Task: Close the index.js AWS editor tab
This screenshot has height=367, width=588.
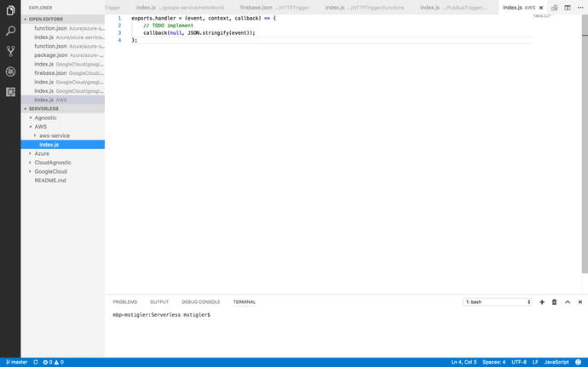Action: tap(541, 8)
